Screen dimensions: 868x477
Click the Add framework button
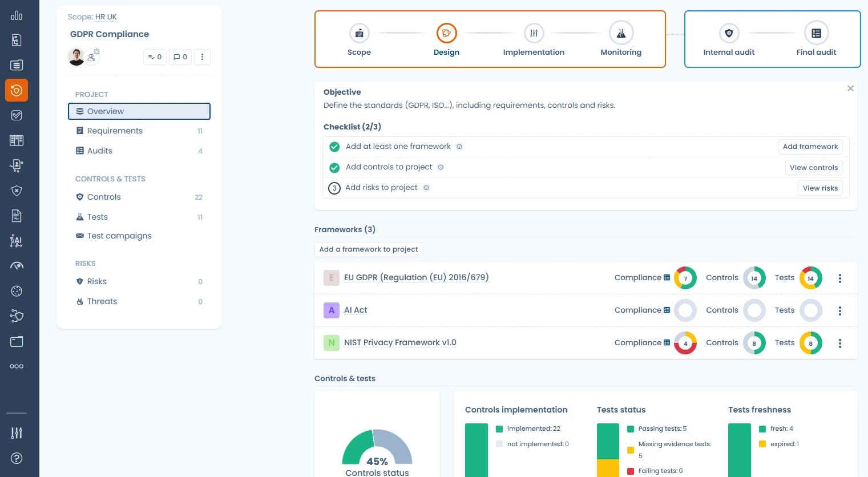[810, 147]
